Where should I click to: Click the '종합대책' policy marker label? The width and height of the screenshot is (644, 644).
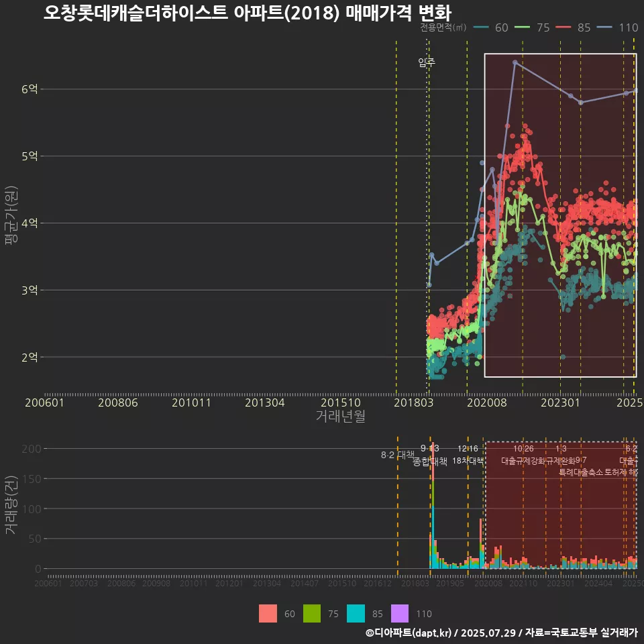[429, 462]
